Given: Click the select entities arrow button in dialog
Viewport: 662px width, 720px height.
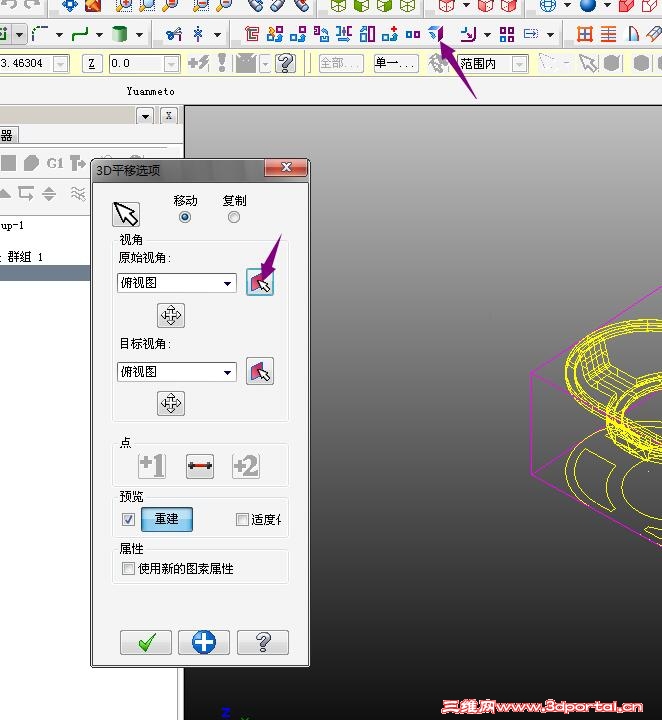Looking at the screenshot, I should pos(126,214).
